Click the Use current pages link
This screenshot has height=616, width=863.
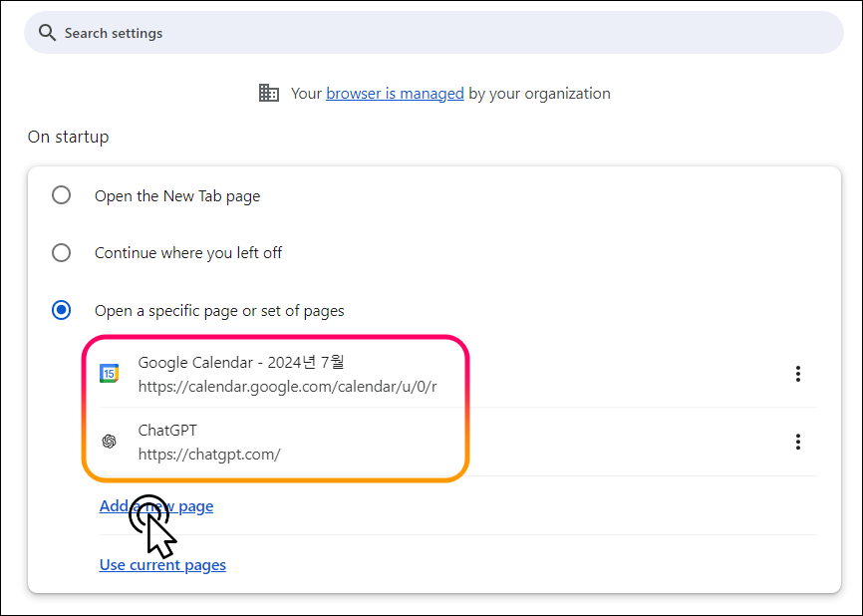(x=162, y=565)
